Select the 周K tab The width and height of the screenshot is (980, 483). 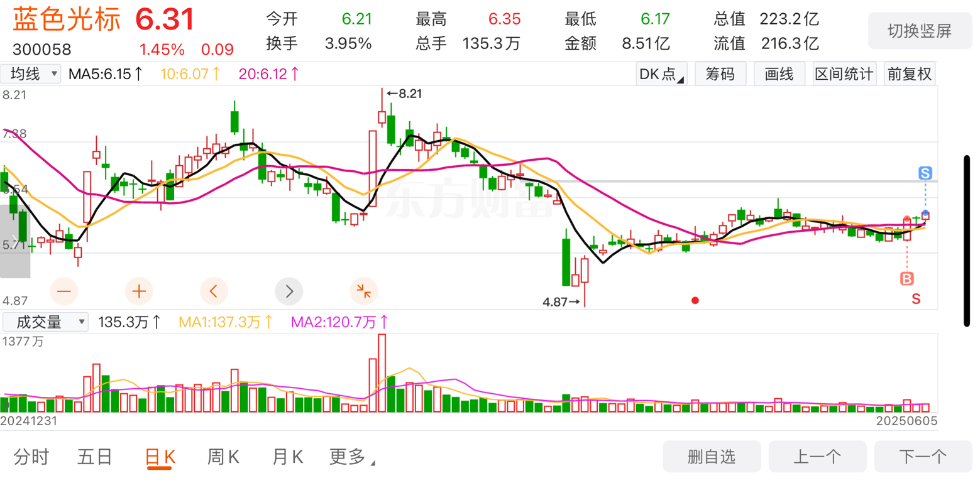coord(223,457)
